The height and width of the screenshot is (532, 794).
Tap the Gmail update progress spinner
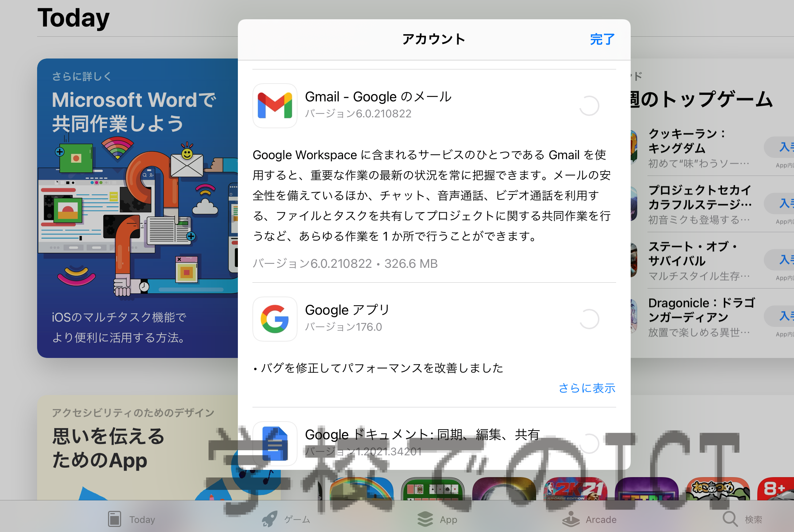589,106
